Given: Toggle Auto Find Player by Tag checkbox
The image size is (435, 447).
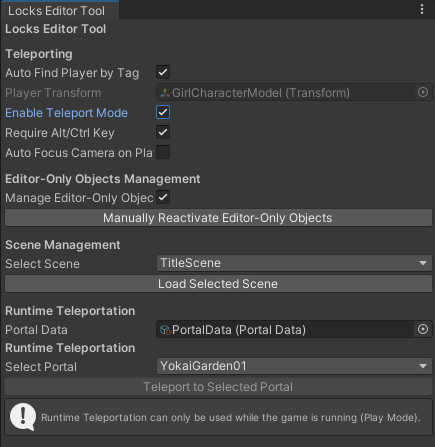Looking at the screenshot, I should (x=163, y=72).
